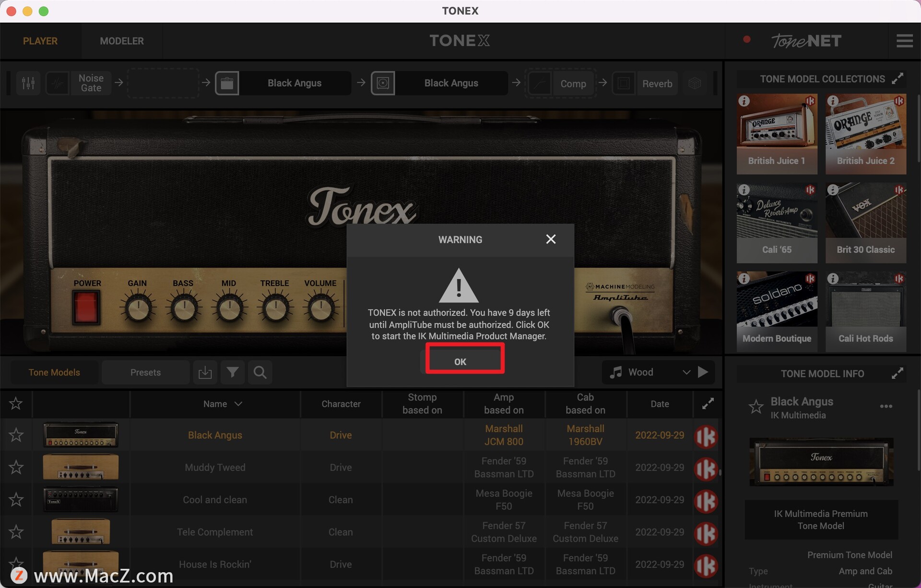The width and height of the screenshot is (921, 588).
Task: Expand the Tone Model Info panel
Action: pos(897,373)
